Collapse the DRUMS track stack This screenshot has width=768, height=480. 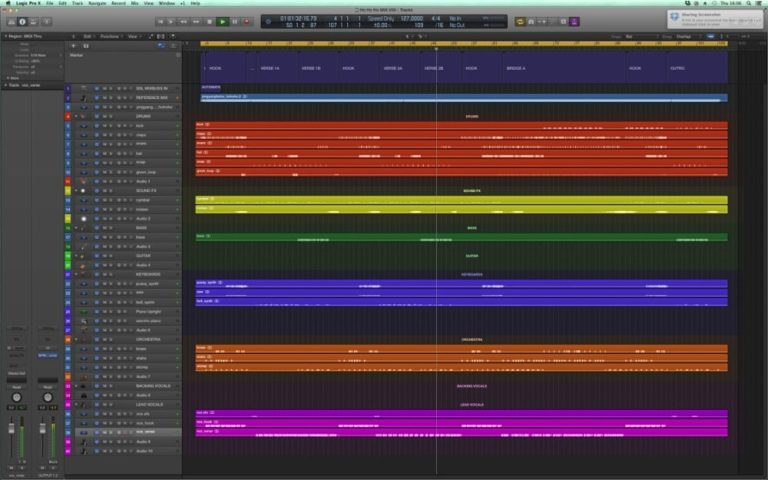[76, 116]
